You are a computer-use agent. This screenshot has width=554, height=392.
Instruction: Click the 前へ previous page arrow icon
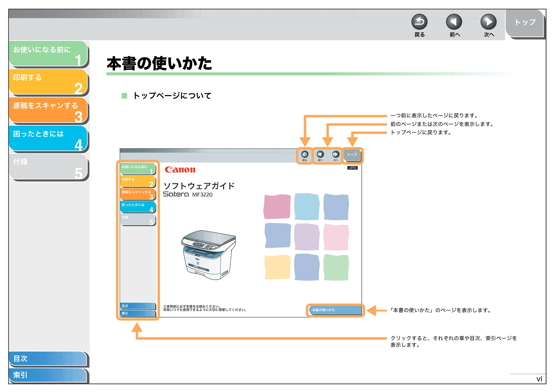[454, 22]
